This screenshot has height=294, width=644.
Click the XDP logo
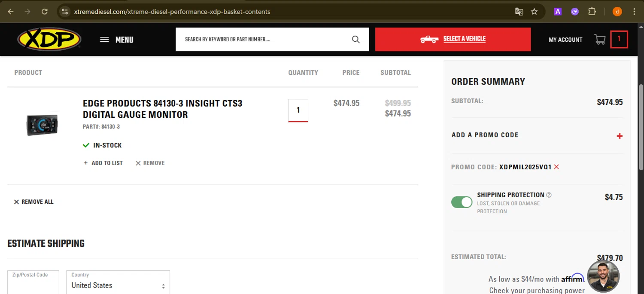tap(49, 40)
